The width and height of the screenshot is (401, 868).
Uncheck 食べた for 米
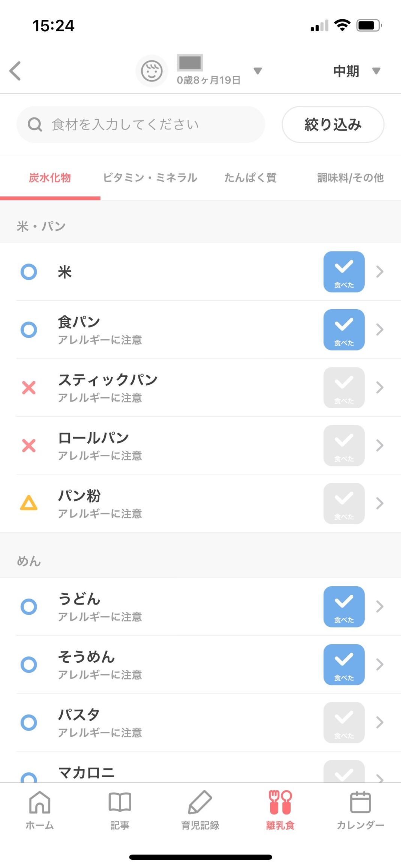(x=344, y=272)
